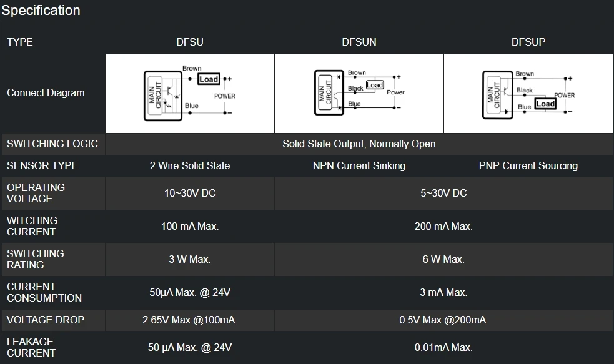Select the LEAKAGE CURRENT row label
The width and height of the screenshot is (614, 364).
(30, 347)
